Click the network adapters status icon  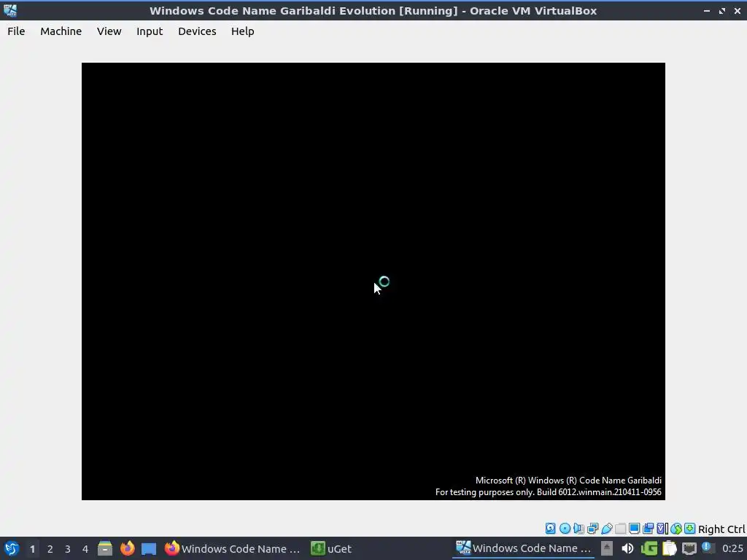point(592,529)
